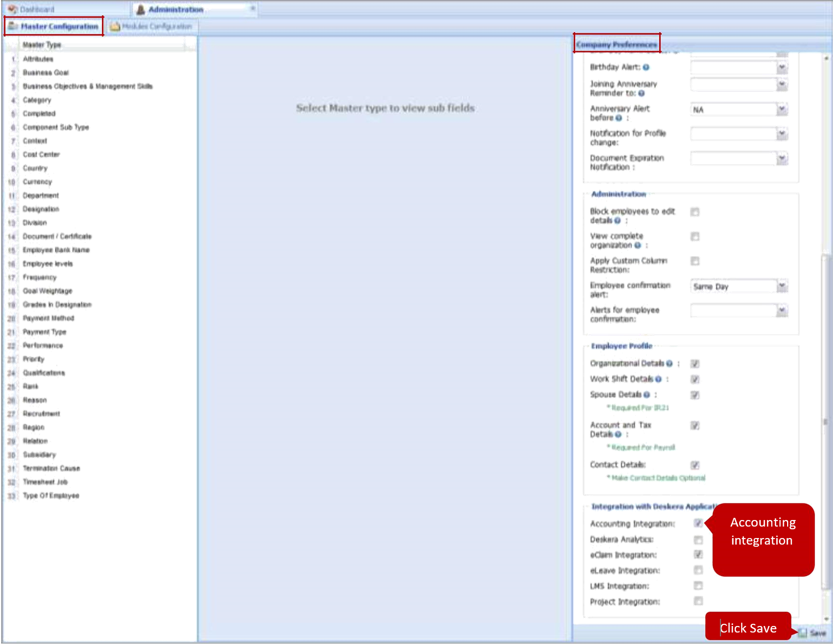Image resolution: width=833 pixels, height=644 pixels.
Task: Go to the Dashboard tab
Action: (38, 9)
